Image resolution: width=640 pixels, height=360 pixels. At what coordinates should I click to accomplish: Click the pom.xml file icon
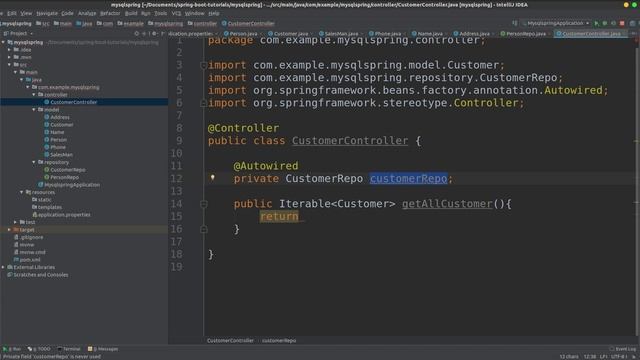[x=16, y=260]
